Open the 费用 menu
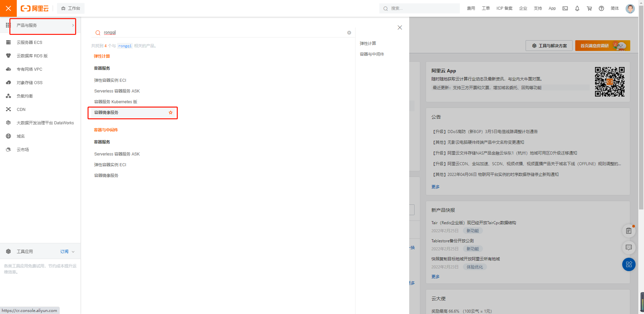644x314 pixels. 471,8
